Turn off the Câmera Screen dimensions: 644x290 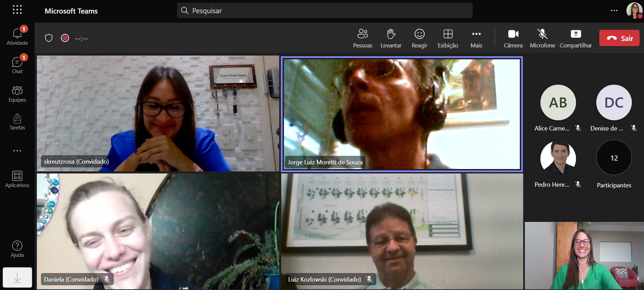(513, 38)
